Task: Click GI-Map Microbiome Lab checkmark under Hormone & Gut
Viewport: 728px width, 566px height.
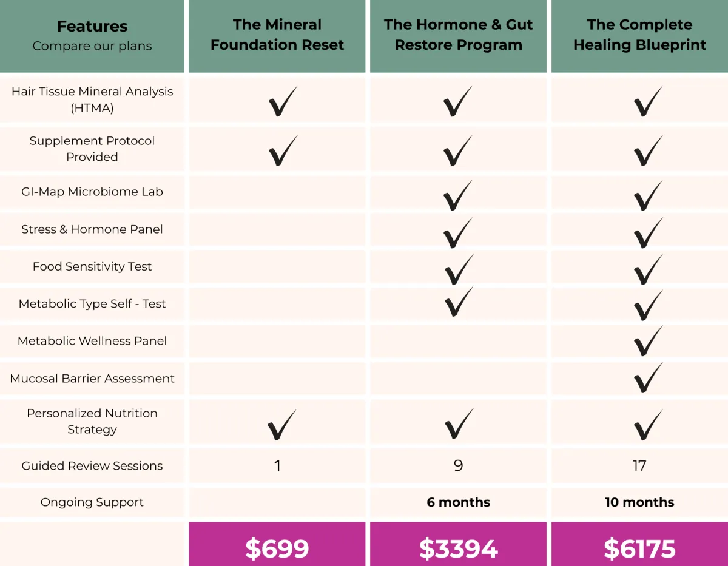Action: [458, 195]
